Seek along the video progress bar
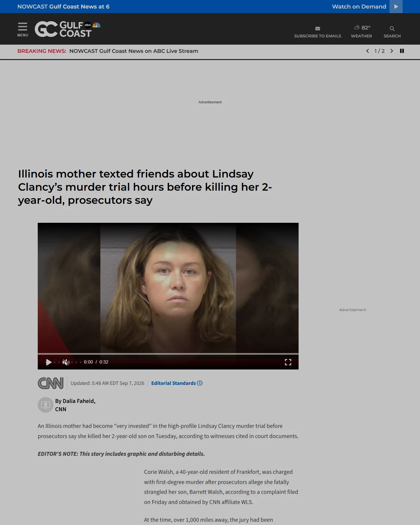Viewport: 420px width, 525px height. (x=168, y=354)
